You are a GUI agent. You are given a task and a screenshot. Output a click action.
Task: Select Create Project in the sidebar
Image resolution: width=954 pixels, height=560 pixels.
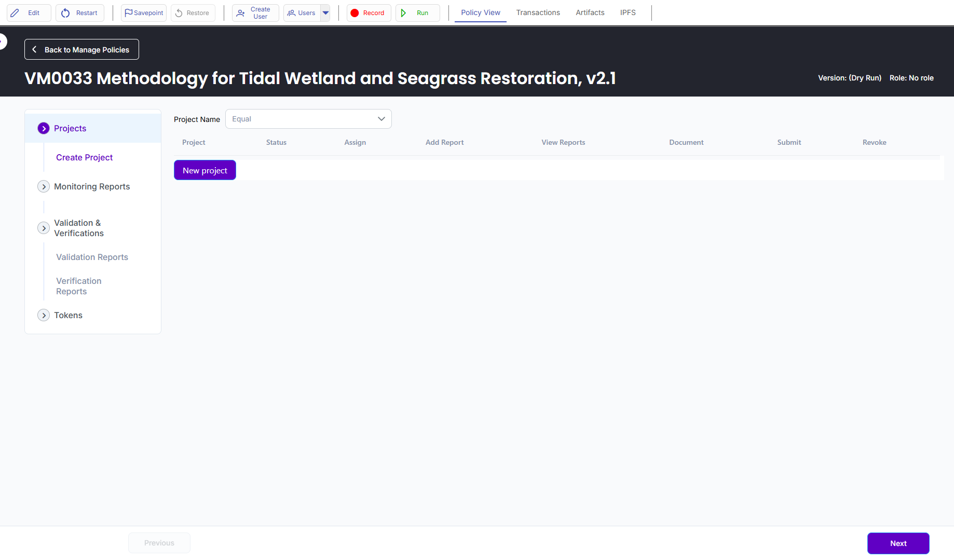(84, 157)
